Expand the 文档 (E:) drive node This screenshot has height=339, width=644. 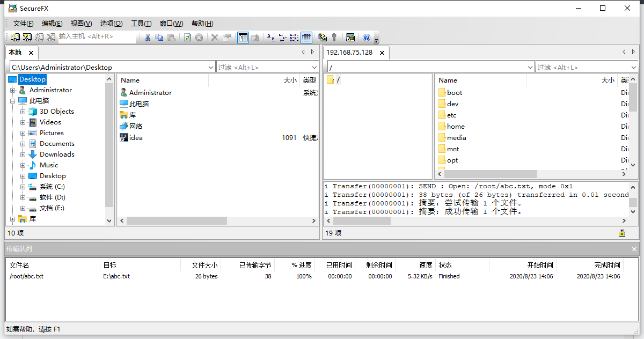coord(23,208)
